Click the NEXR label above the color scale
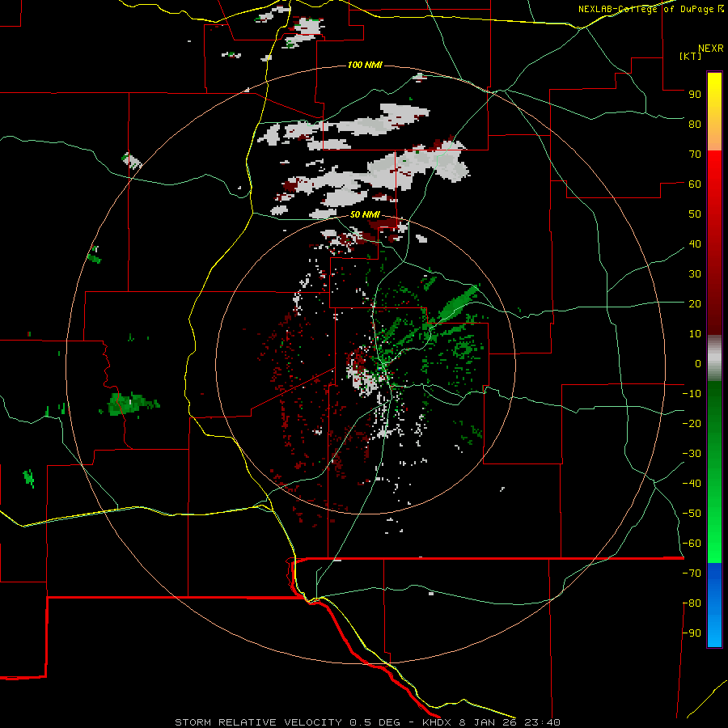Viewport: 728px width, 728px height. point(710,49)
